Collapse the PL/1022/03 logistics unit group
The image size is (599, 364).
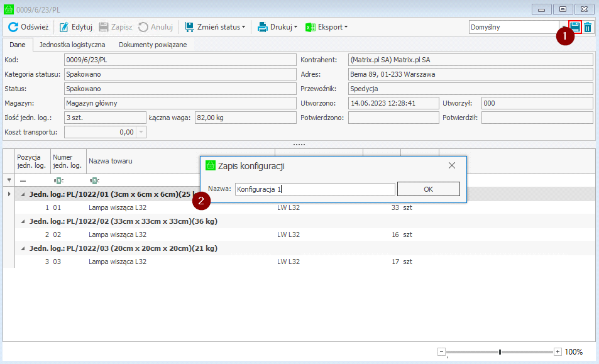point(23,248)
